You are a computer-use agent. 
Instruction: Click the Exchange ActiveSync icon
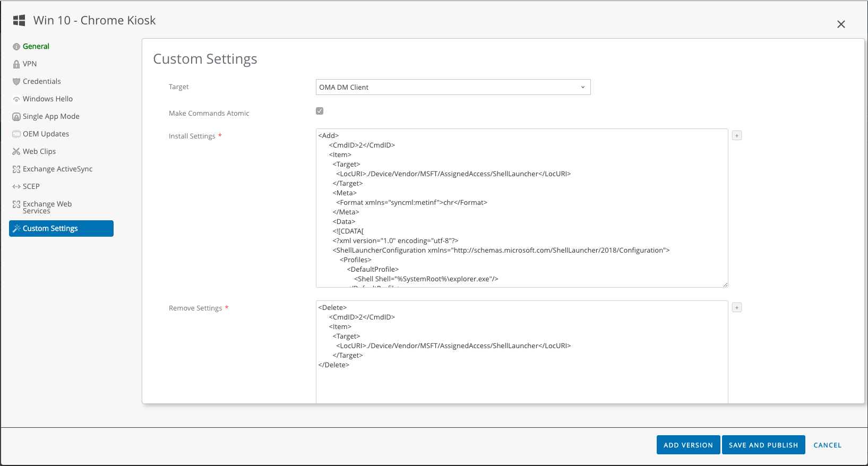(x=16, y=169)
